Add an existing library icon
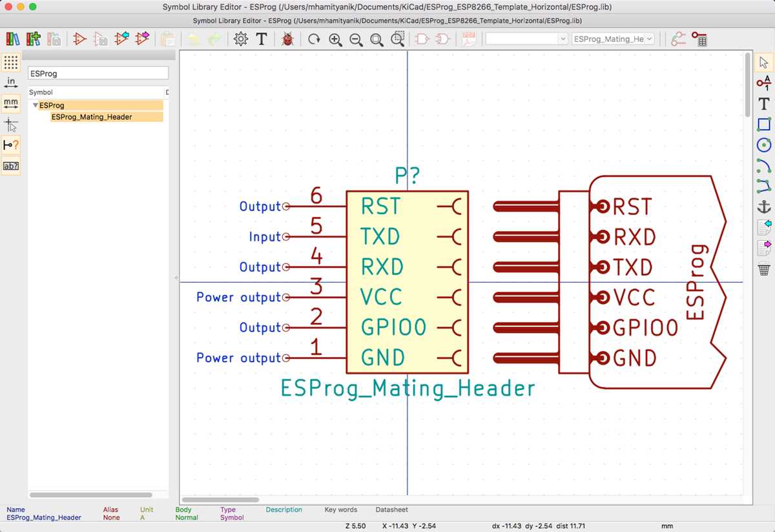 tap(34, 39)
